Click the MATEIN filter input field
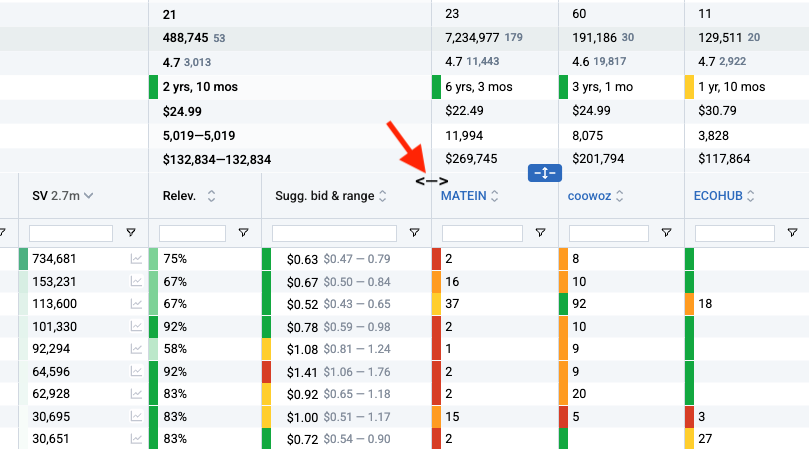Viewport: 809px width, 449px height. tap(482, 233)
